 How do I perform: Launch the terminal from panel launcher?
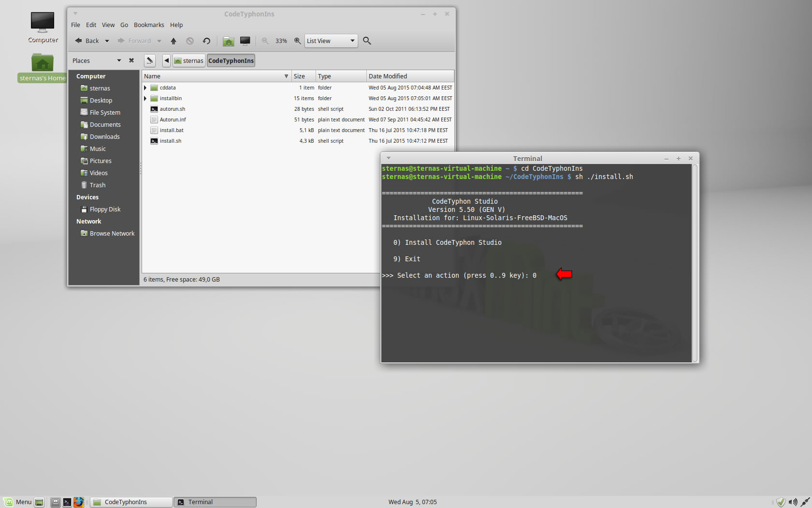(67, 502)
